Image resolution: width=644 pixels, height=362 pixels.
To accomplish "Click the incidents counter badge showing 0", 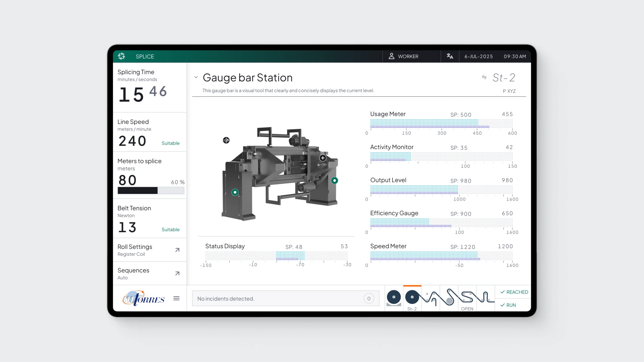I will [369, 298].
